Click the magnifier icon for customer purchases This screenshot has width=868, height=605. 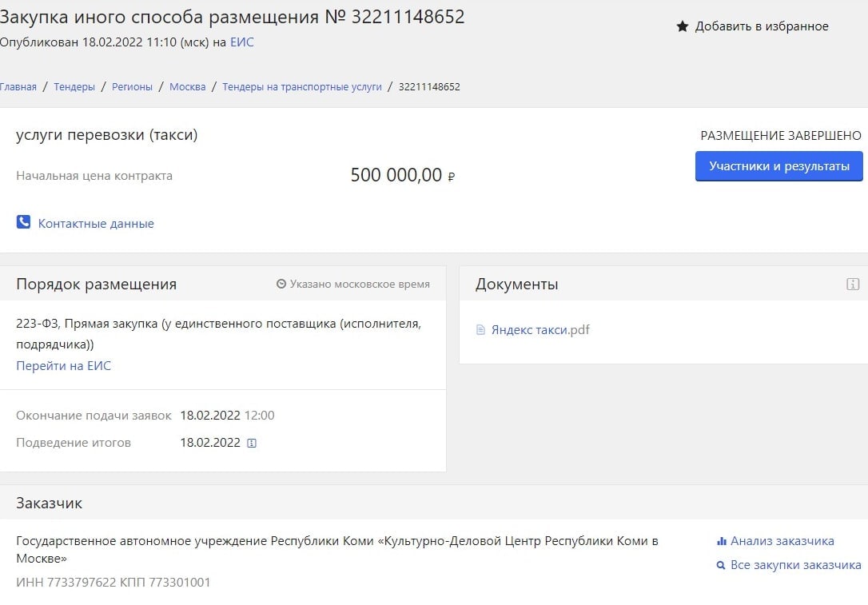pos(721,565)
